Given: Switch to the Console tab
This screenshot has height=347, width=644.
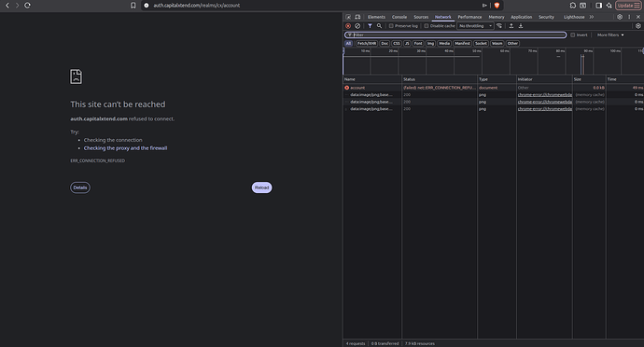Looking at the screenshot, I should [x=399, y=17].
